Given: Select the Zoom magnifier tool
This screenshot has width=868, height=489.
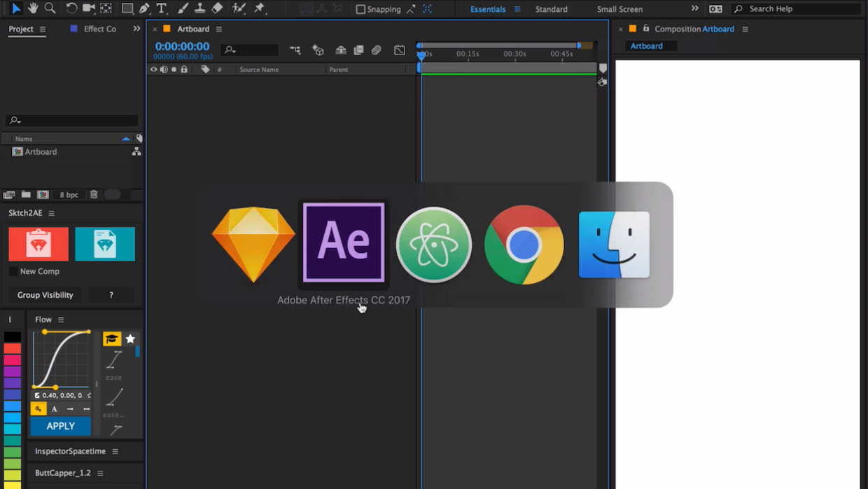Looking at the screenshot, I should [x=50, y=8].
